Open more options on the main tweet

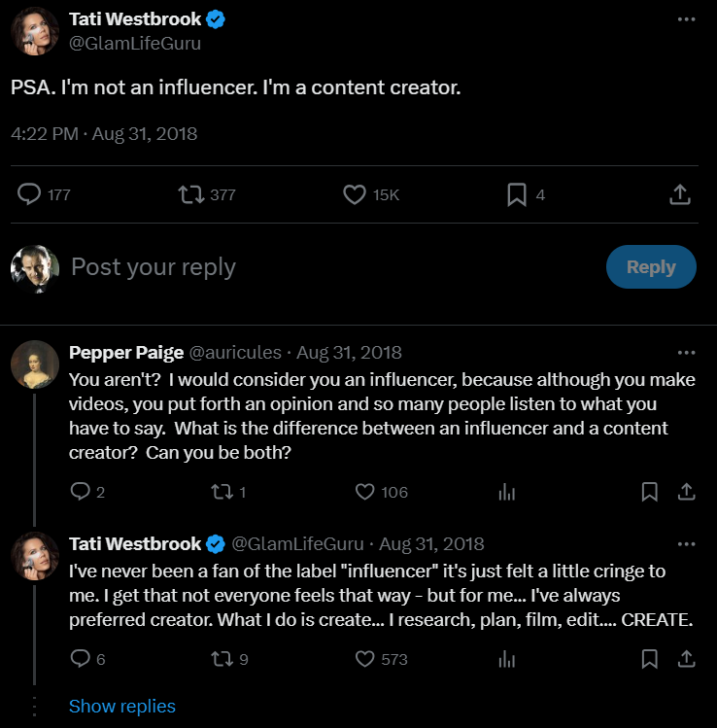(686, 19)
